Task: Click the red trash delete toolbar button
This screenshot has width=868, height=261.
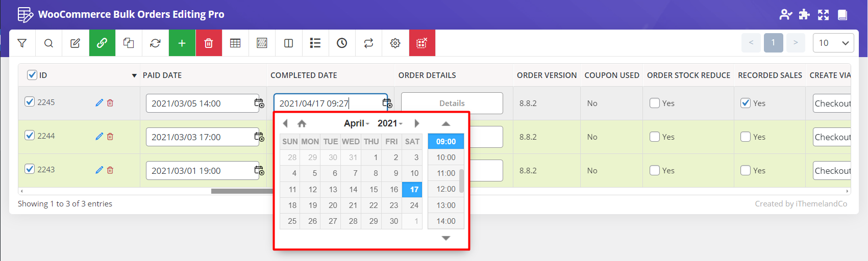Action: pyautogui.click(x=208, y=43)
